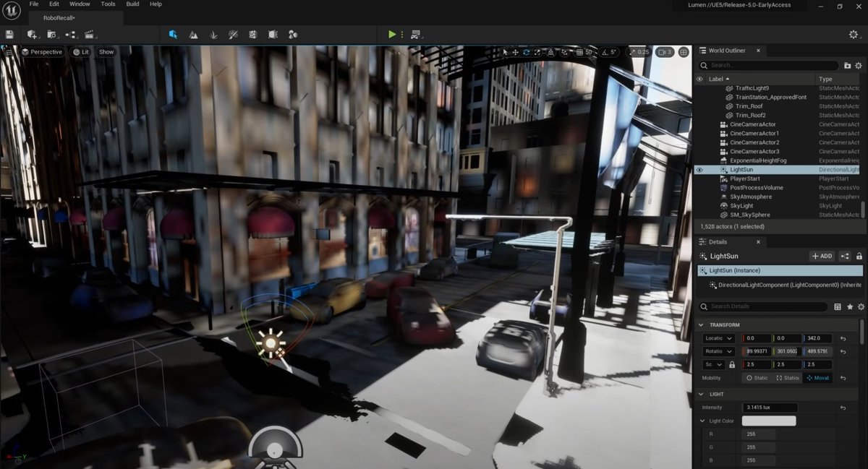The image size is (868, 469).
Task: Select SkyAtmosphere in outliner
Action: point(751,197)
